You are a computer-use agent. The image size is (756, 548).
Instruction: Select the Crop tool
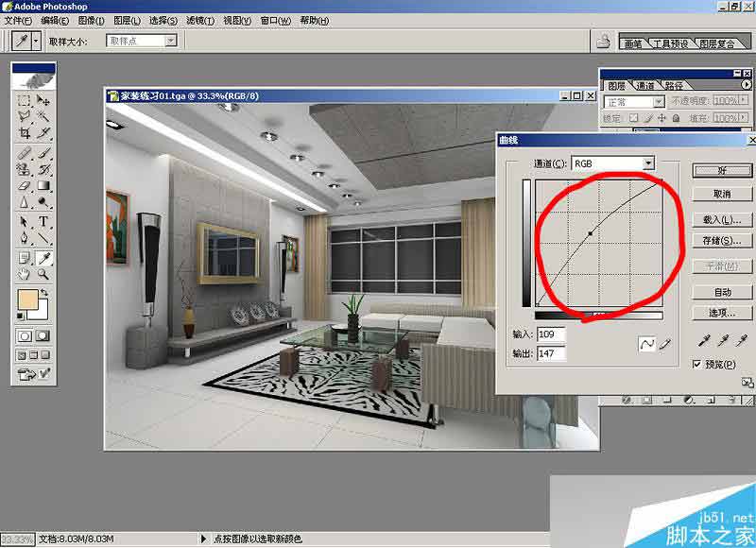coord(25,132)
